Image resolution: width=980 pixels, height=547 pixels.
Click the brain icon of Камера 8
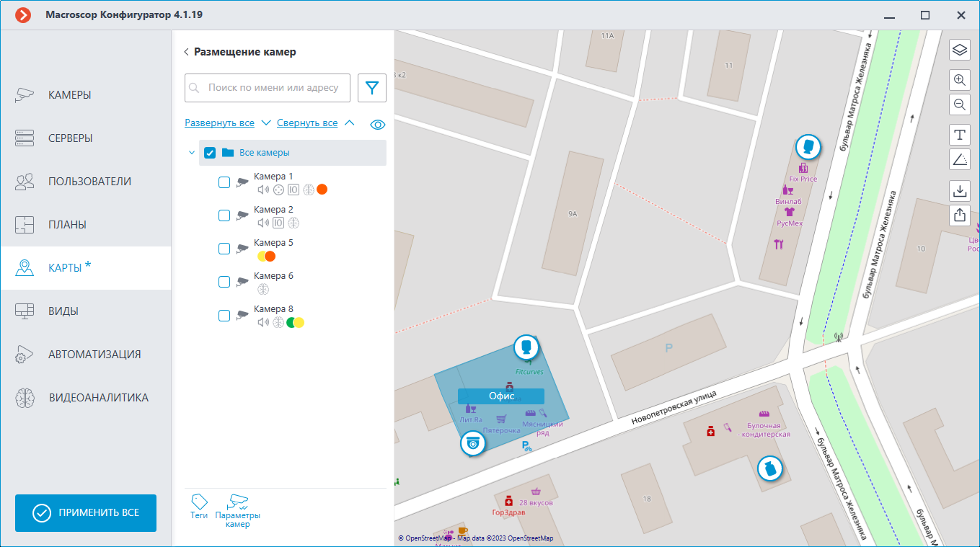point(278,322)
